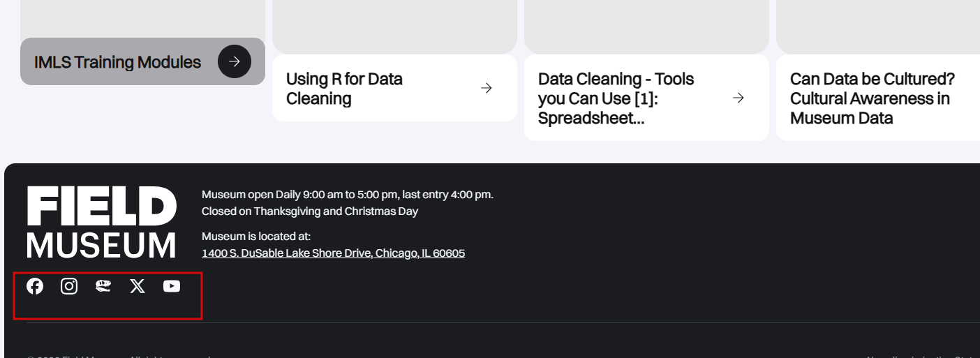Image resolution: width=980 pixels, height=358 pixels.
Task: Click the Spreadsheet data cleaning white card
Action: [646, 98]
